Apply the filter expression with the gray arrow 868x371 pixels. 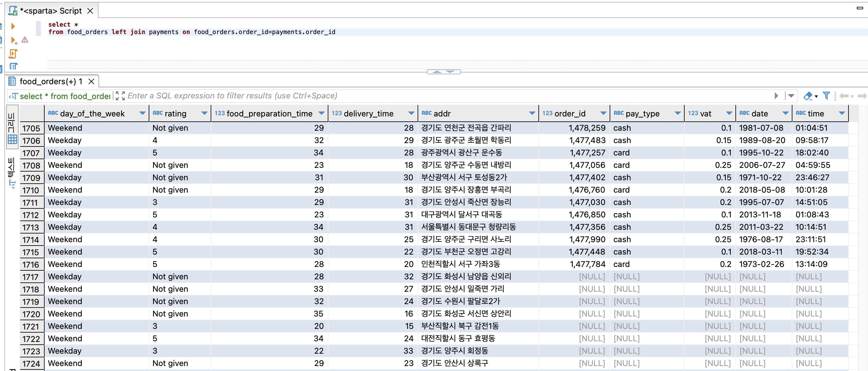[776, 96]
